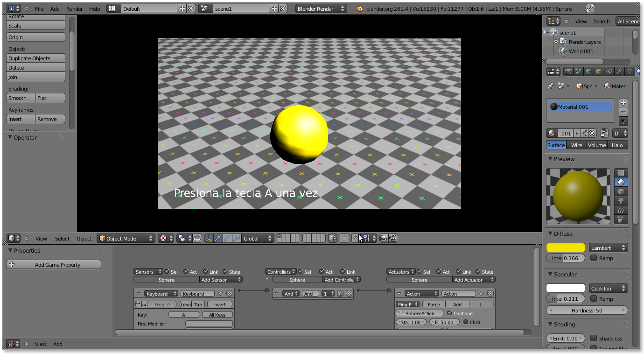Click the Duplicate Objects button
The width and height of the screenshot is (644, 354).
pos(36,58)
